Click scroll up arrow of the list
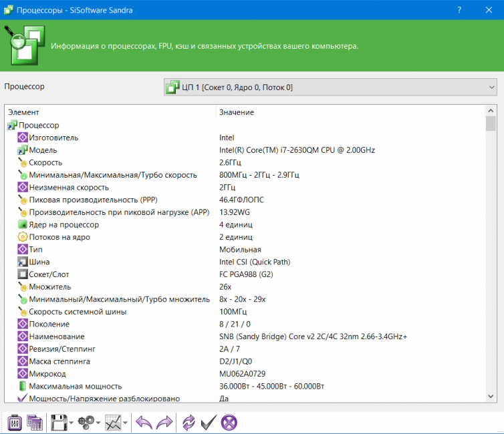This screenshot has width=504, height=434. pos(491,111)
